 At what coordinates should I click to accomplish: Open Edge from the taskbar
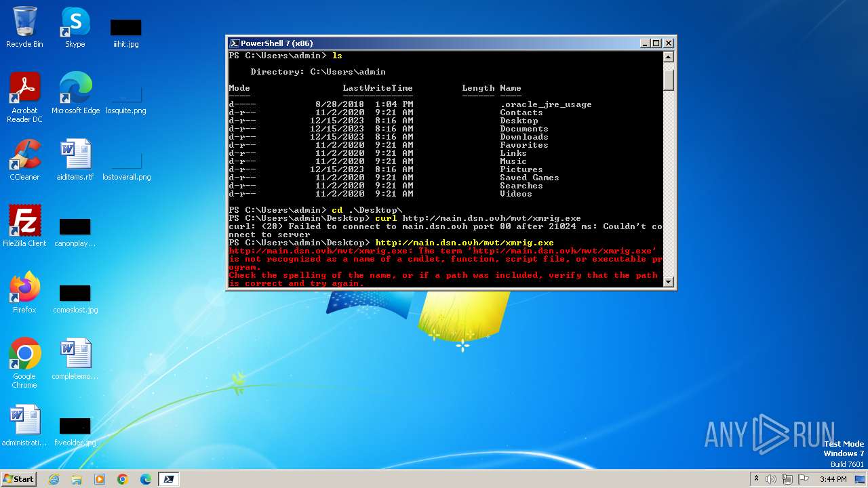pos(146,479)
